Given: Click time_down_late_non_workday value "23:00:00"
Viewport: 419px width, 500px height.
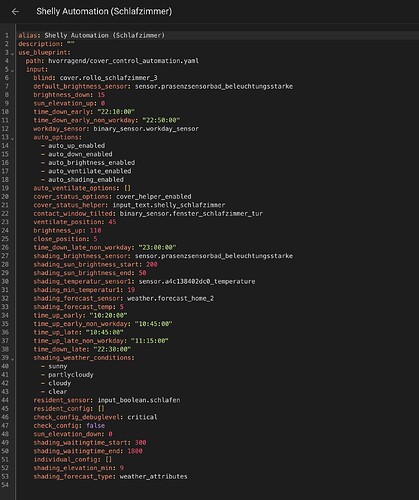Looking at the screenshot, I should click(157, 247).
